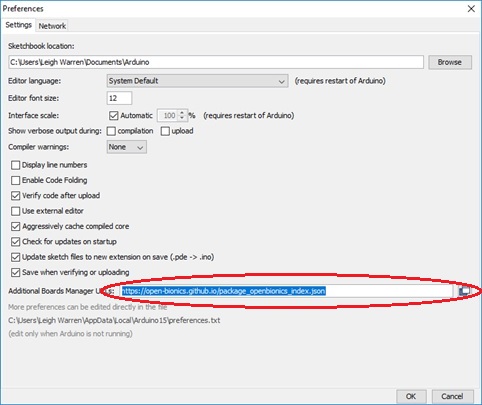Toggle Update sketch files to new extension

tap(16, 257)
